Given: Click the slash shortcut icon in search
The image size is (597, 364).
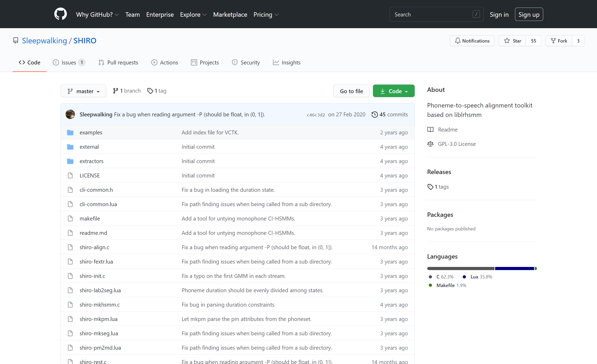Looking at the screenshot, I should [476, 14].
